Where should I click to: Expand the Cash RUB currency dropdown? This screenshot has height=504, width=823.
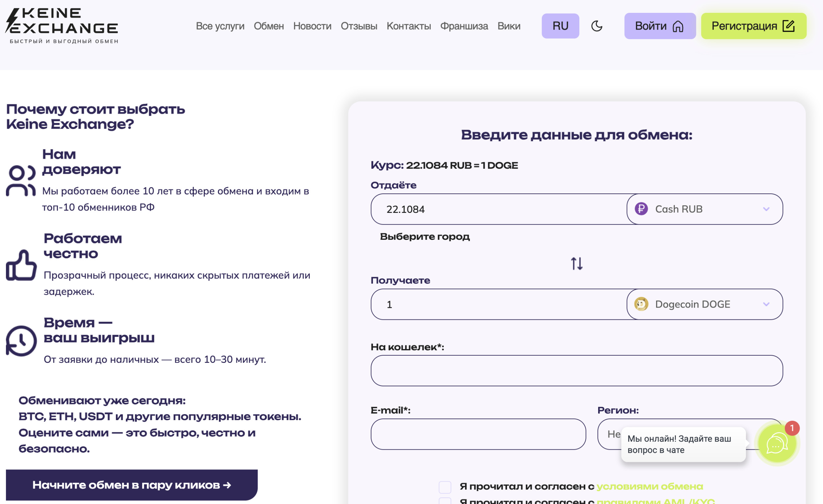pyautogui.click(x=766, y=209)
